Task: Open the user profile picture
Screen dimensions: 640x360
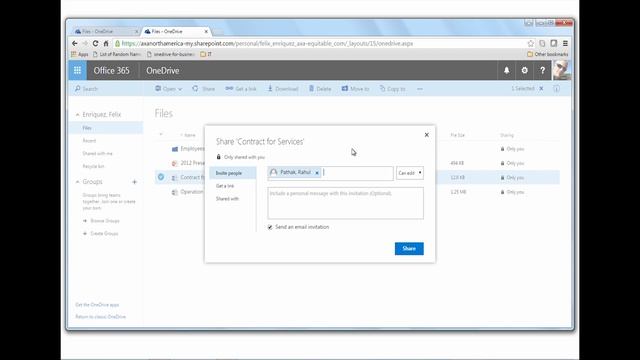Action: 562,71
